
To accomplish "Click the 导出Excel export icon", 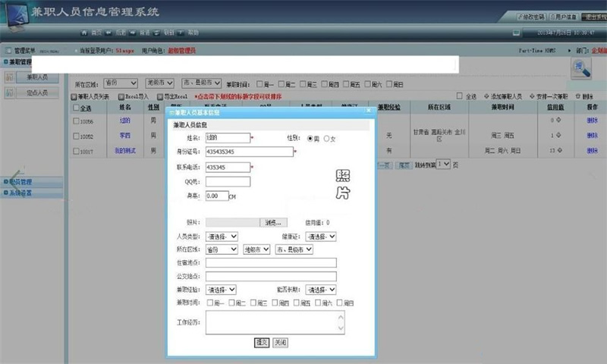I will coord(160,97).
